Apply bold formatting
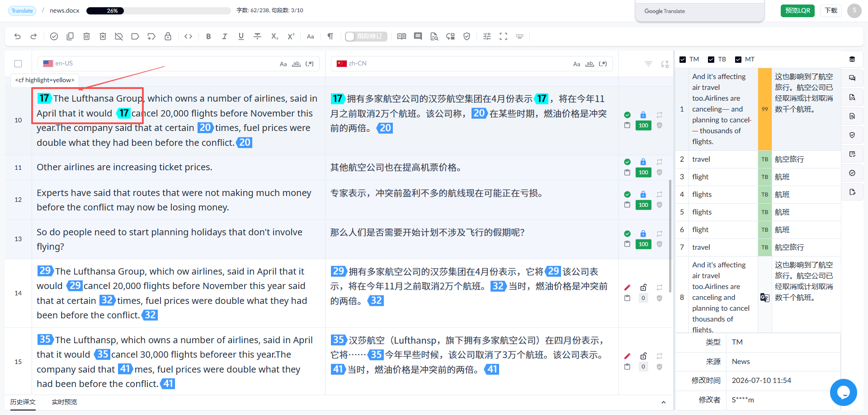 coord(208,37)
